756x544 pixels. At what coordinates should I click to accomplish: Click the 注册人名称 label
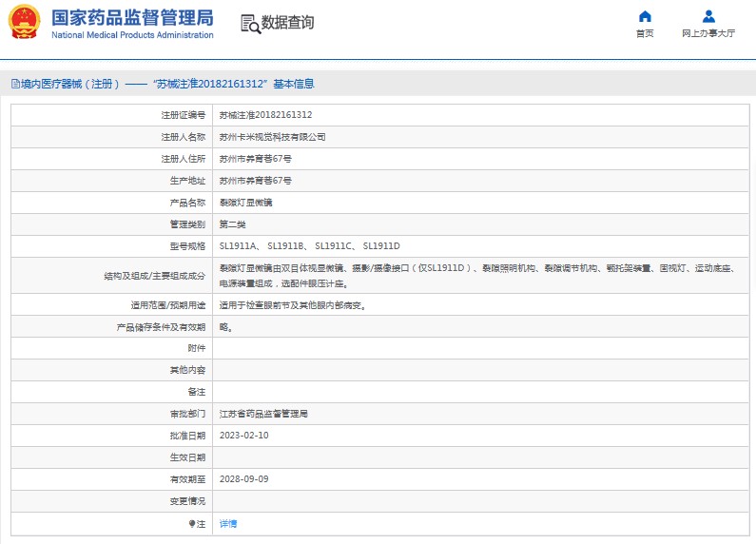pyautogui.click(x=184, y=137)
